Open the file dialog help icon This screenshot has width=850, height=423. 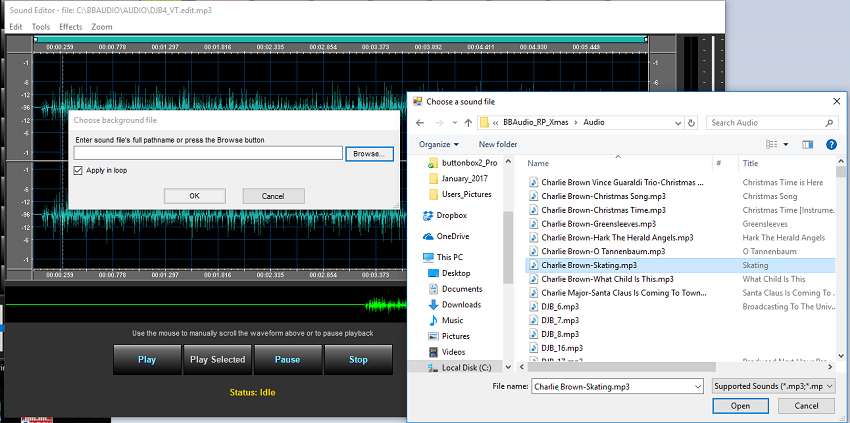(831, 144)
